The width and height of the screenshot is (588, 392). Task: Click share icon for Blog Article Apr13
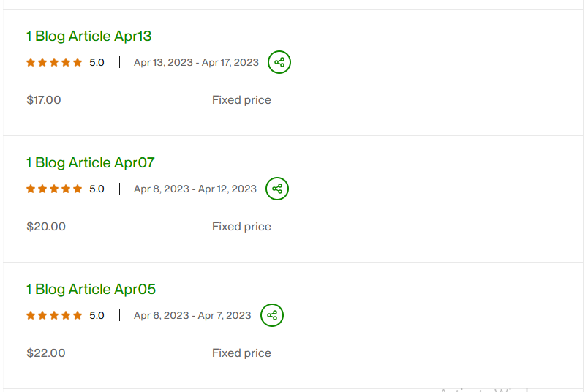pyautogui.click(x=279, y=62)
